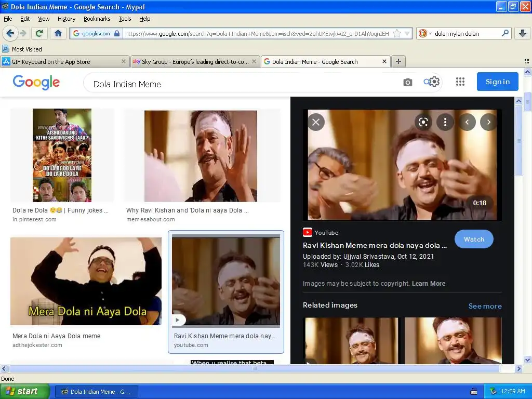Viewport: 532px width, 399px height.
Task: Click the Sign in button
Action: pyautogui.click(x=497, y=82)
